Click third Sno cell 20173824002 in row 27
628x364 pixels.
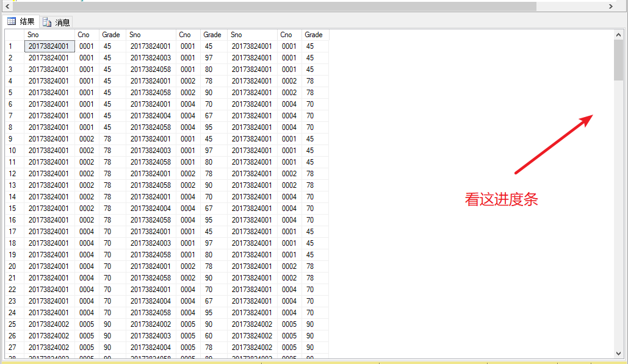pos(252,348)
